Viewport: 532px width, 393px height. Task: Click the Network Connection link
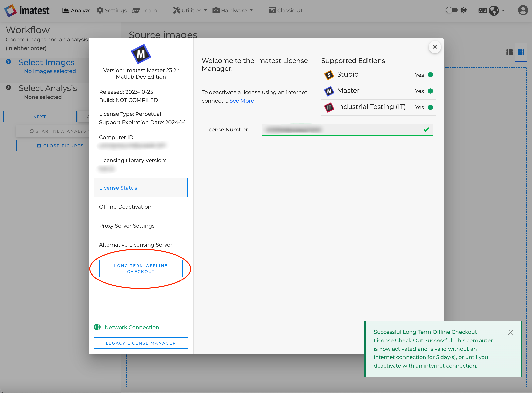point(132,327)
